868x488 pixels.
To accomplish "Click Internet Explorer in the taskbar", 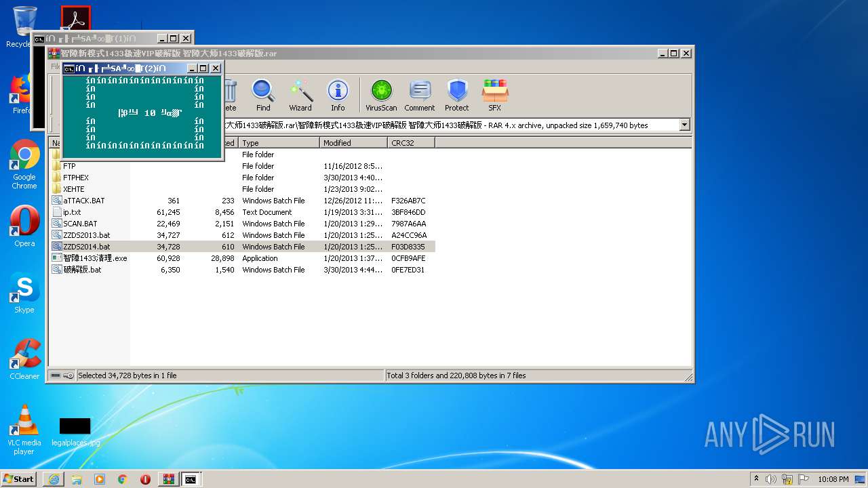I will [54, 479].
